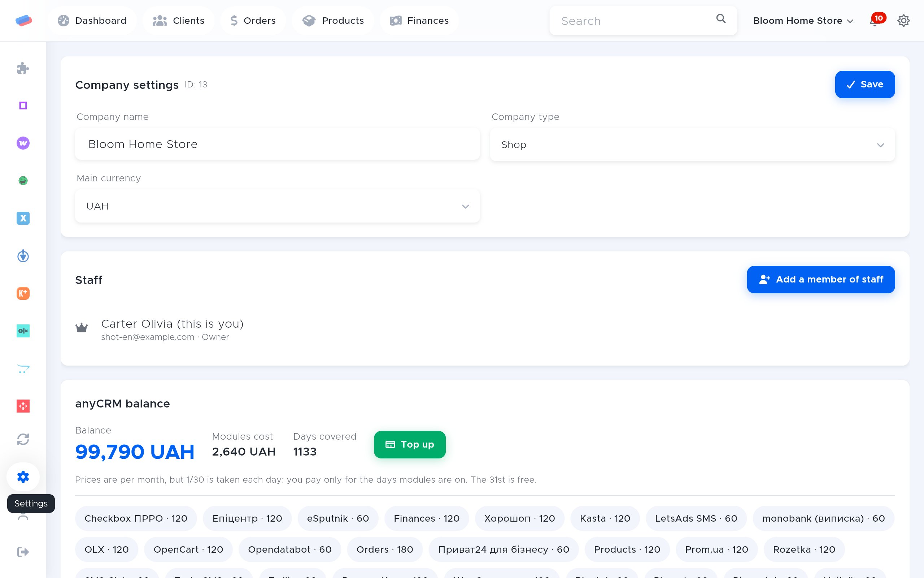Click the Orders · 180 module chip
Image resolution: width=924 pixels, height=578 pixels.
pyautogui.click(x=384, y=549)
